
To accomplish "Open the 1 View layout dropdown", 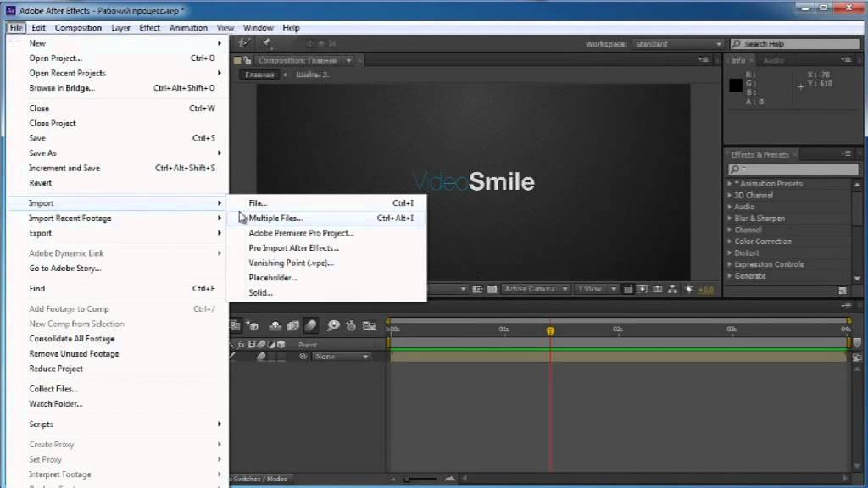I will [596, 290].
